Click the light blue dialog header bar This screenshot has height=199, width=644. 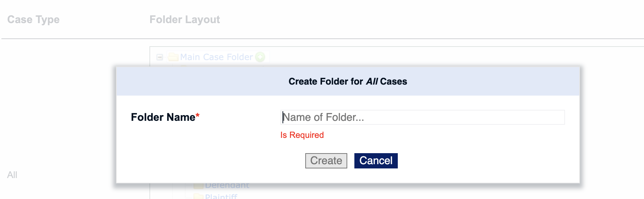click(x=348, y=81)
